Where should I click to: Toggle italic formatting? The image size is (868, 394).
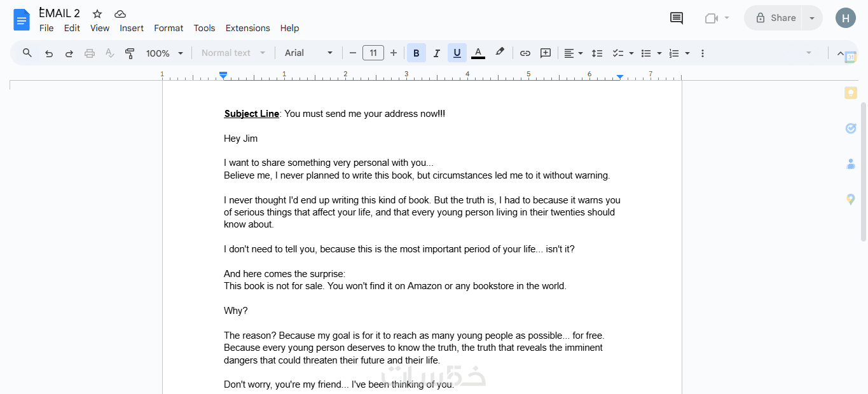coord(437,53)
